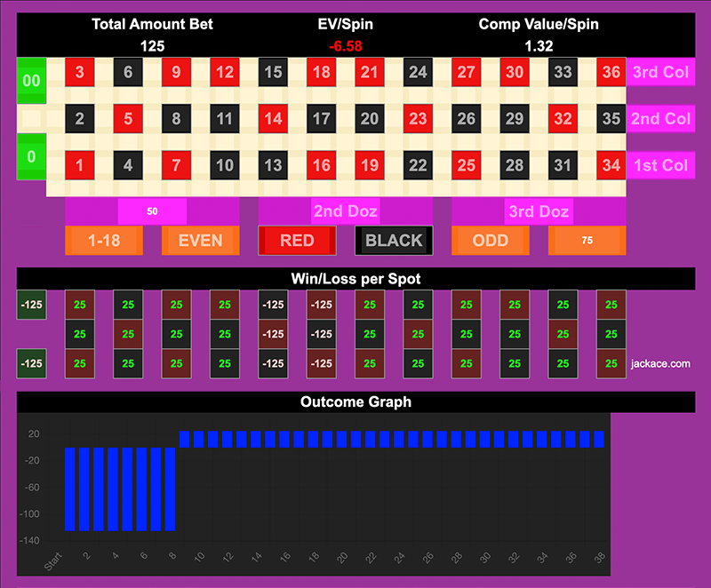
Task: Click the -125 result under number 13
Action: [x=273, y=363]
